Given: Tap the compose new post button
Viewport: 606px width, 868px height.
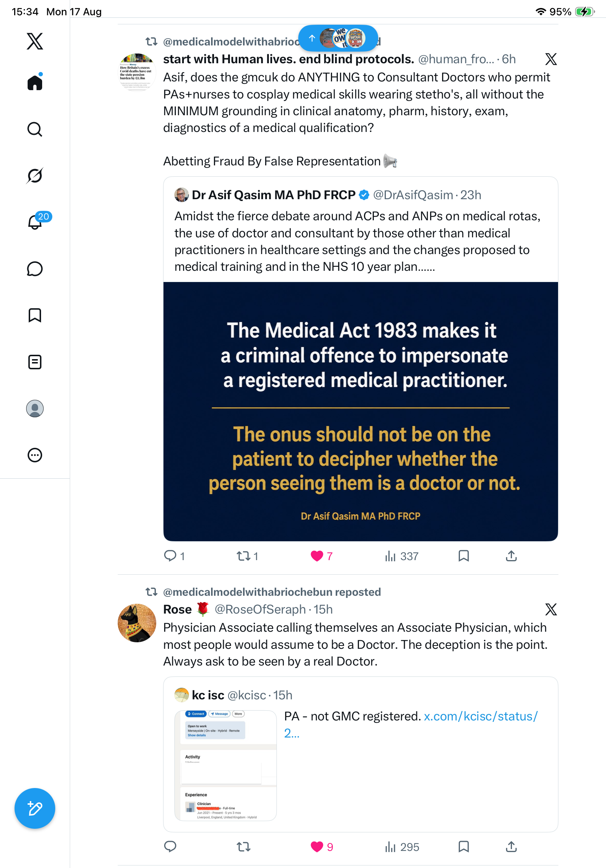Looking at the screenshot, I should click(x=35, y=808).
